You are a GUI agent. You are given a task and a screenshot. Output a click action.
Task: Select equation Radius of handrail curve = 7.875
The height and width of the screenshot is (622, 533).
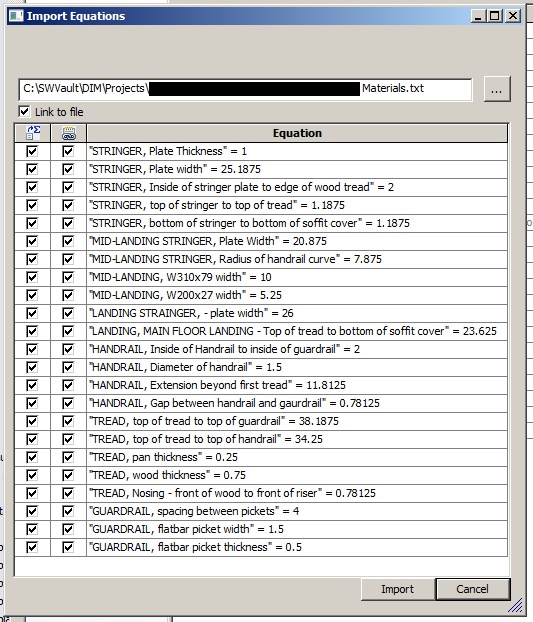[297, 259]
